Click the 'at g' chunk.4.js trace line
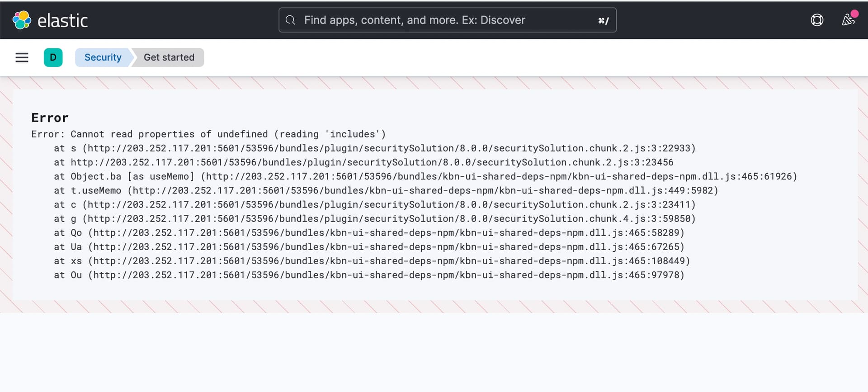 click(x=374, y=219)
